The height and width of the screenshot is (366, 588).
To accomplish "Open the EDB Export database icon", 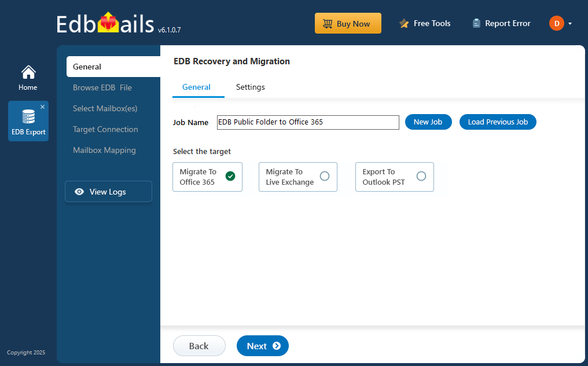I will click(x=28, y=116).
